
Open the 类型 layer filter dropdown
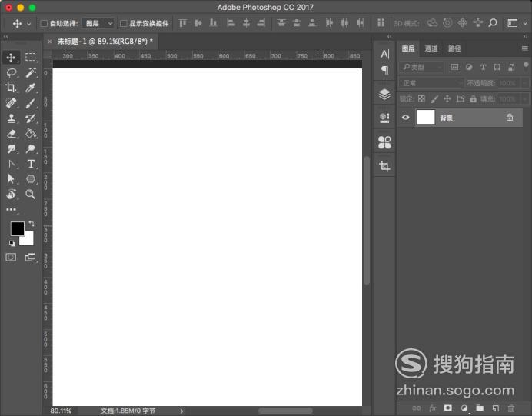[422, 67]
